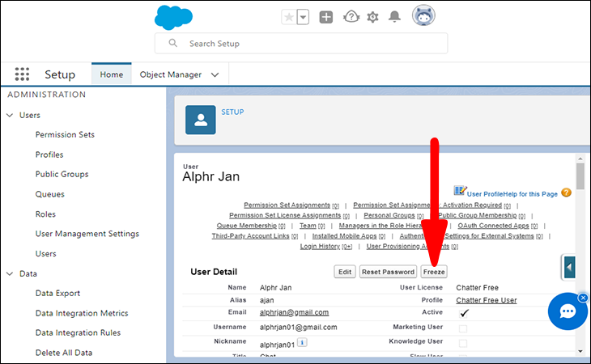The width and height of the screenshot is (591, 364).
Task: Click the User Profile edit-layout icon
Action: [460, 190]
